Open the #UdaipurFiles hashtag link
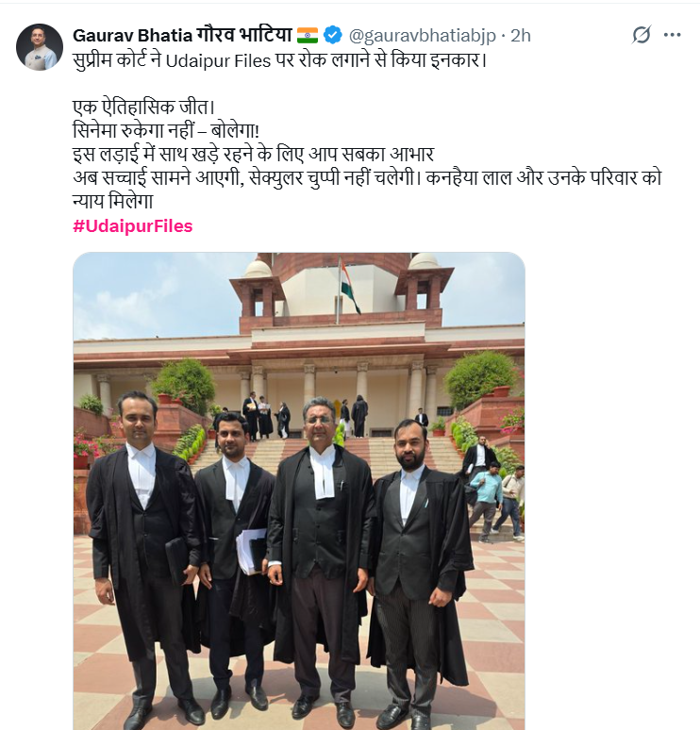This screenshot has width=700, height=730. tap(133, 226)
